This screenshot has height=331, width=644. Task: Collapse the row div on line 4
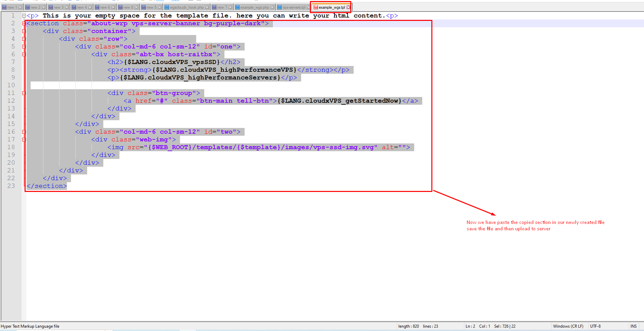click(24, 39)
